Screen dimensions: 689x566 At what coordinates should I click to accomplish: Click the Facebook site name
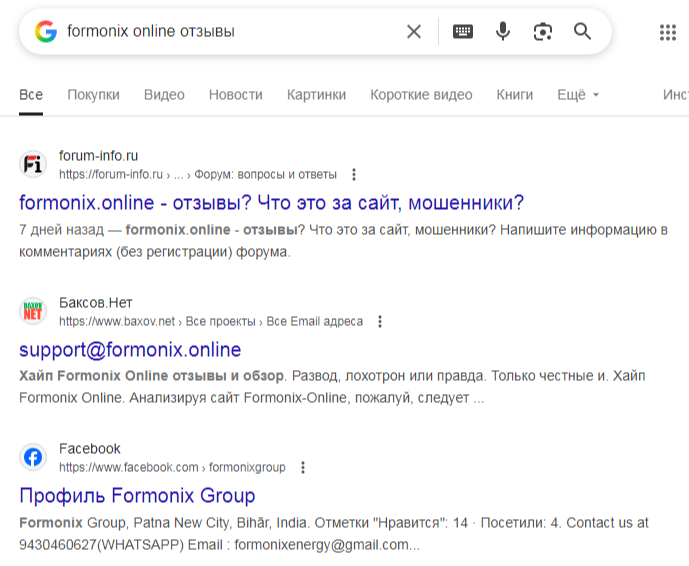click(90, 449)
